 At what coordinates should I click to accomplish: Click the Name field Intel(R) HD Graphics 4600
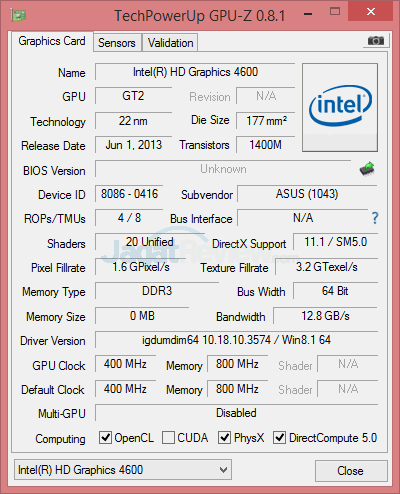(x=195, y=72)
